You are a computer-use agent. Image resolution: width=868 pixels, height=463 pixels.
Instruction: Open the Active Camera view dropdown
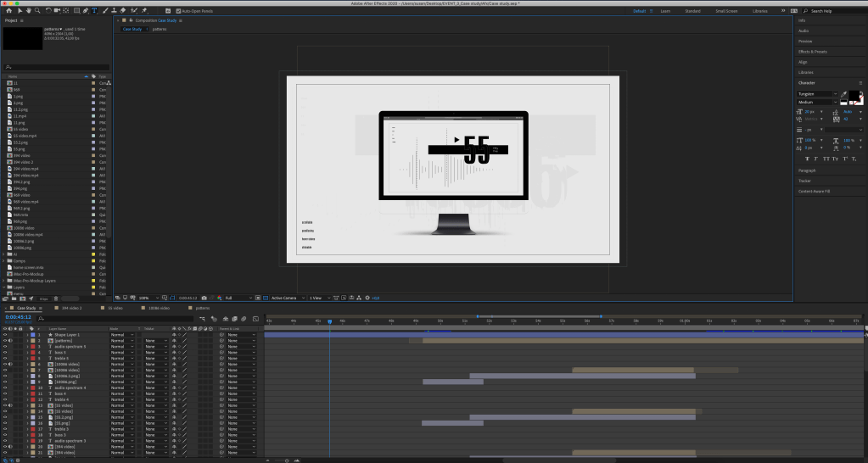click(x=285, y=298)
